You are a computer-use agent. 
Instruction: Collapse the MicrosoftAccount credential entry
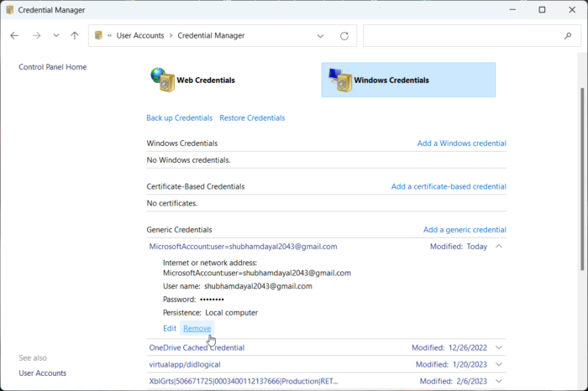(x=499, y=247)
